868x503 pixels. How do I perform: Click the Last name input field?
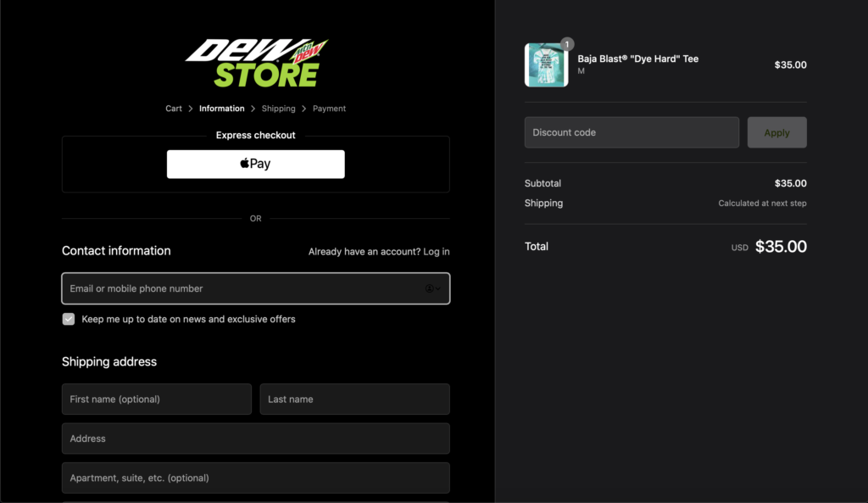point(354,399)
